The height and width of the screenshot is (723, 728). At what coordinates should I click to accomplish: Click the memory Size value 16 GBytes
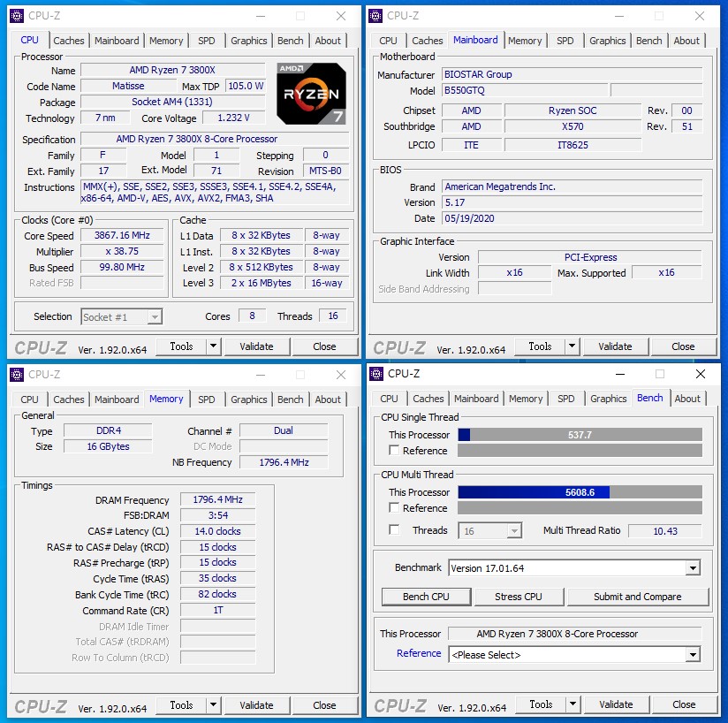[x=108, y=446]
